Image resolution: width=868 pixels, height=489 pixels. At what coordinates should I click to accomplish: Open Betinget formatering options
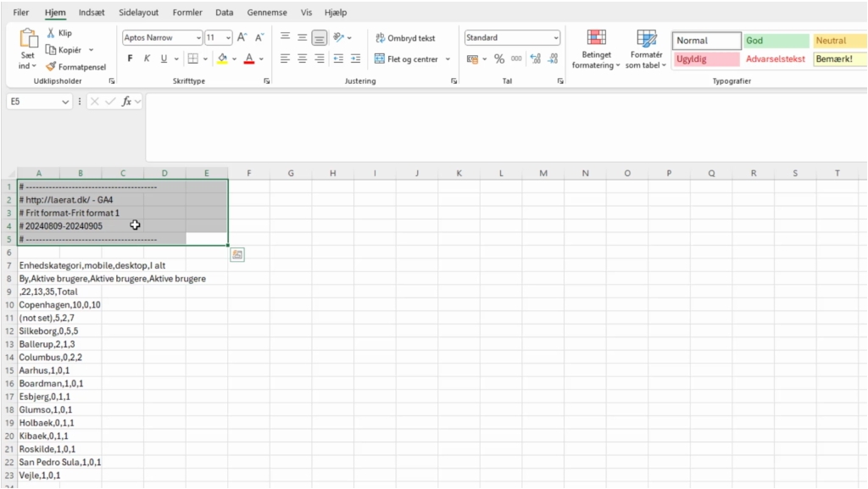595,49
